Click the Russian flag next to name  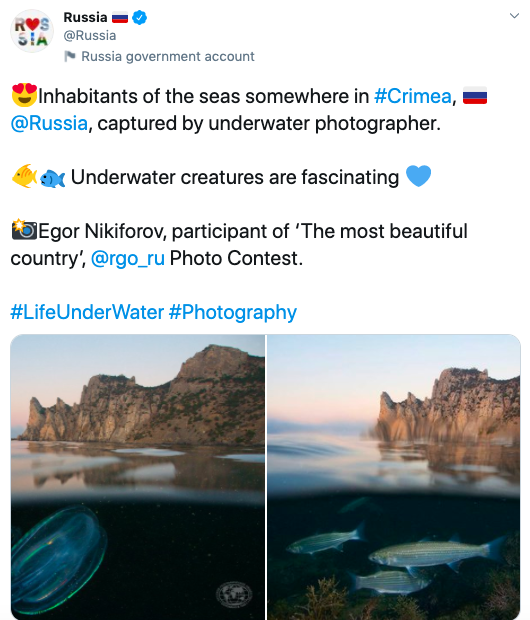pos(120,18)
